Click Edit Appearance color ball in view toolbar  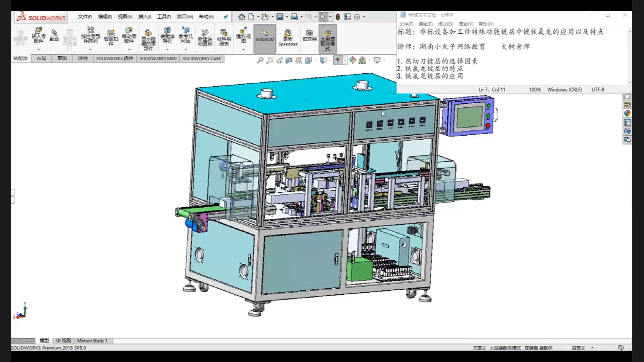(x=352, y=60)
